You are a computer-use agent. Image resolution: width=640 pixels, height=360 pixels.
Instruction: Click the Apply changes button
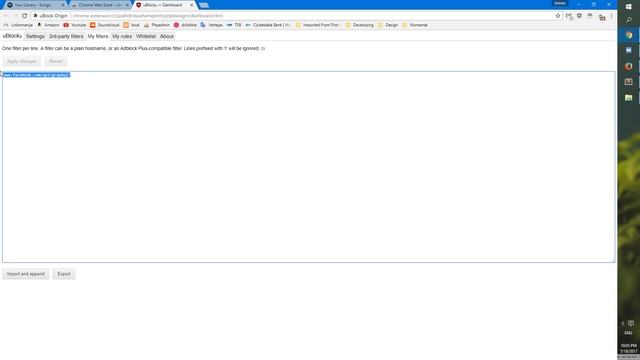[x=22, y=61]
